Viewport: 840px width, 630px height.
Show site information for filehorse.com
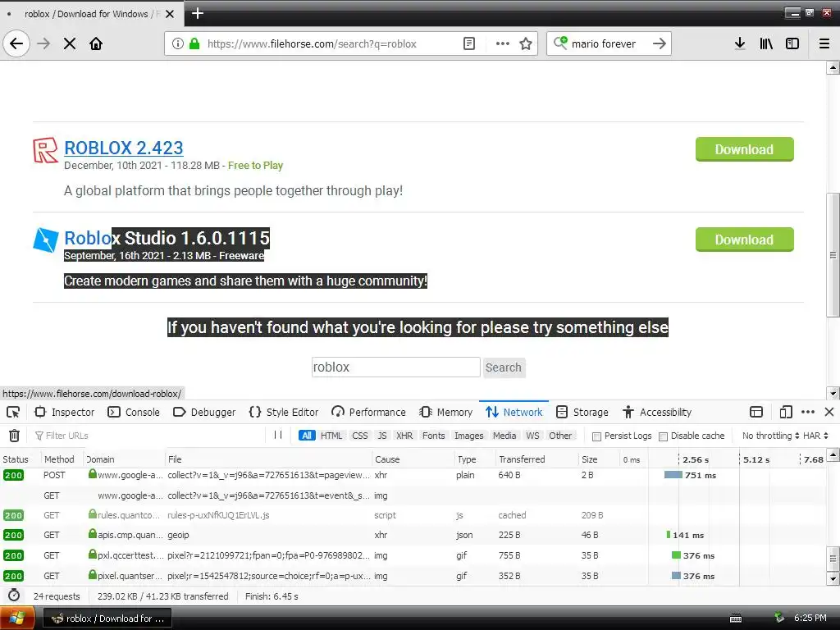178,43
